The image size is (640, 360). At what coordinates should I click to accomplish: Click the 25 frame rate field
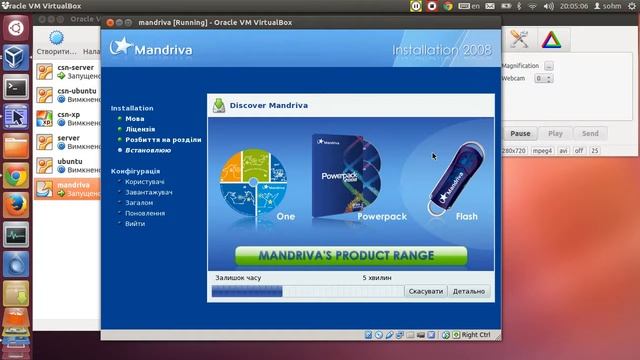click(595, 151)
